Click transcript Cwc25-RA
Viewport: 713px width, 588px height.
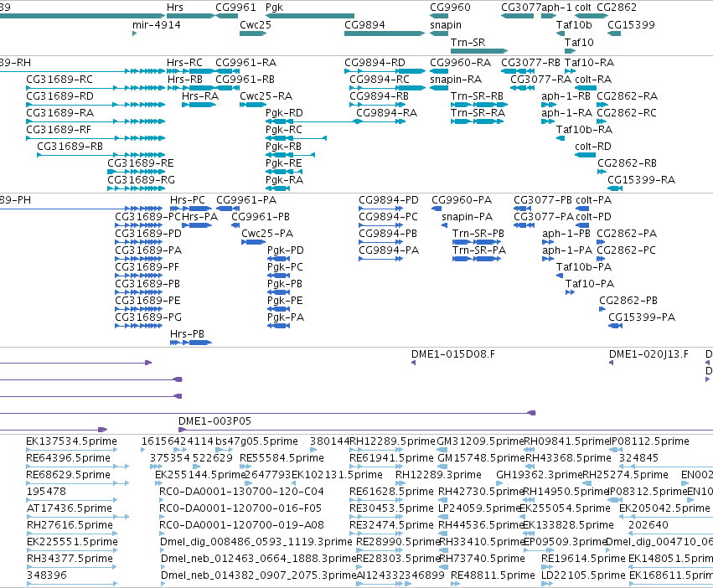[x=266, y=96]
